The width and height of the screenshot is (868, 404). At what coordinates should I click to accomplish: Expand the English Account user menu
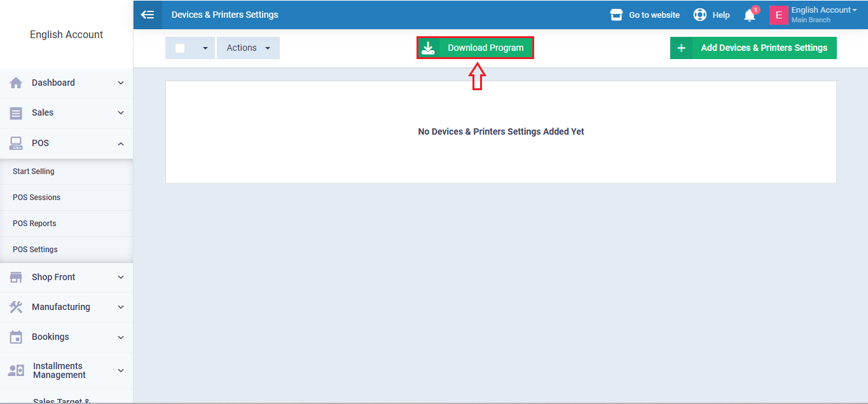pyautogui.click(x=823, y=10)
